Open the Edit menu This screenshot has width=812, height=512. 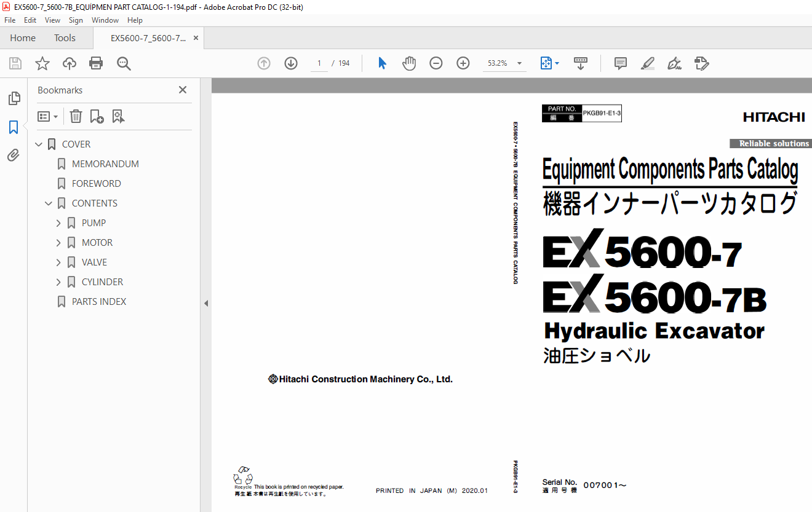tap(30, 20)
